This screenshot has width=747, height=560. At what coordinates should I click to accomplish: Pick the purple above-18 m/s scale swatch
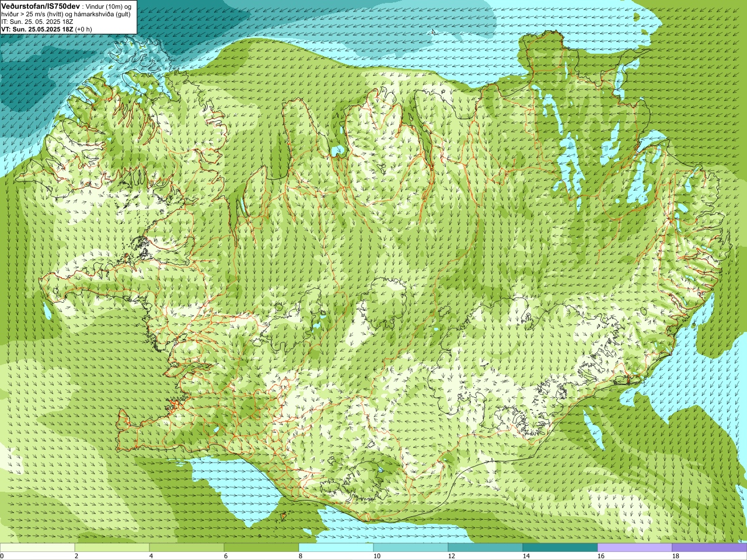[x=710, y=548]
